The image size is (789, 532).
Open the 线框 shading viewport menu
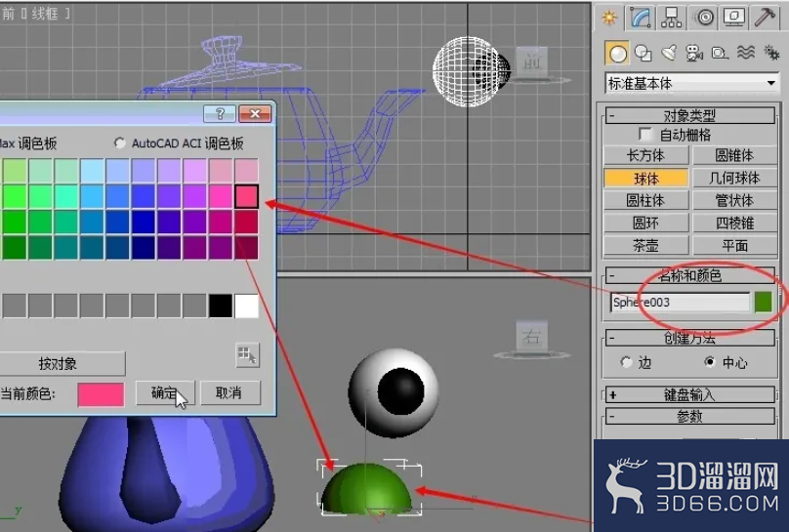click(x=45, y=14)
